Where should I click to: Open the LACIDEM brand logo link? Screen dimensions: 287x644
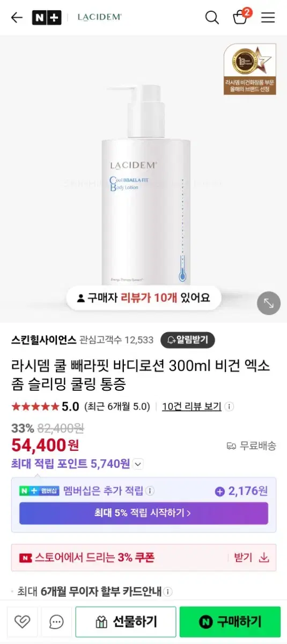pyautogui.click(x=100, y=17)
